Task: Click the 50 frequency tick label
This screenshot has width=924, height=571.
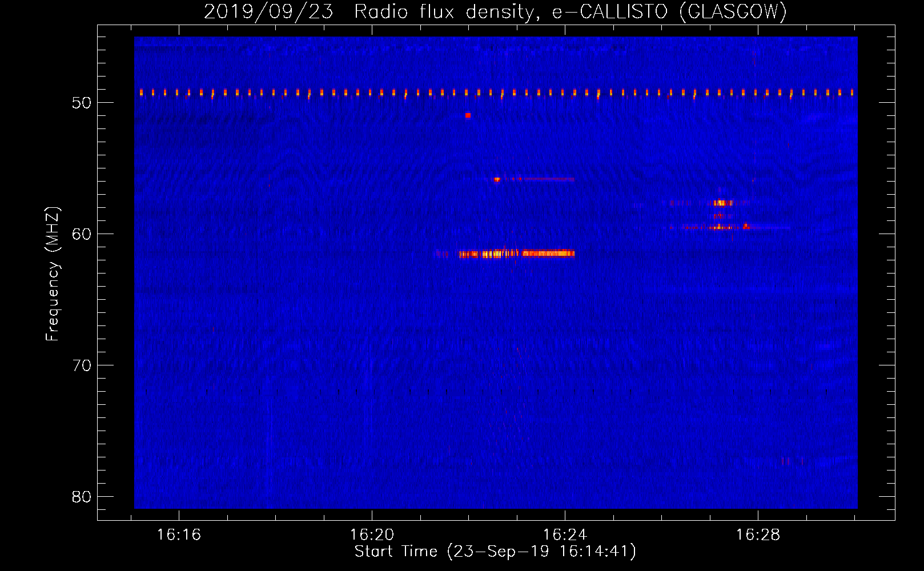Action: 81,103
